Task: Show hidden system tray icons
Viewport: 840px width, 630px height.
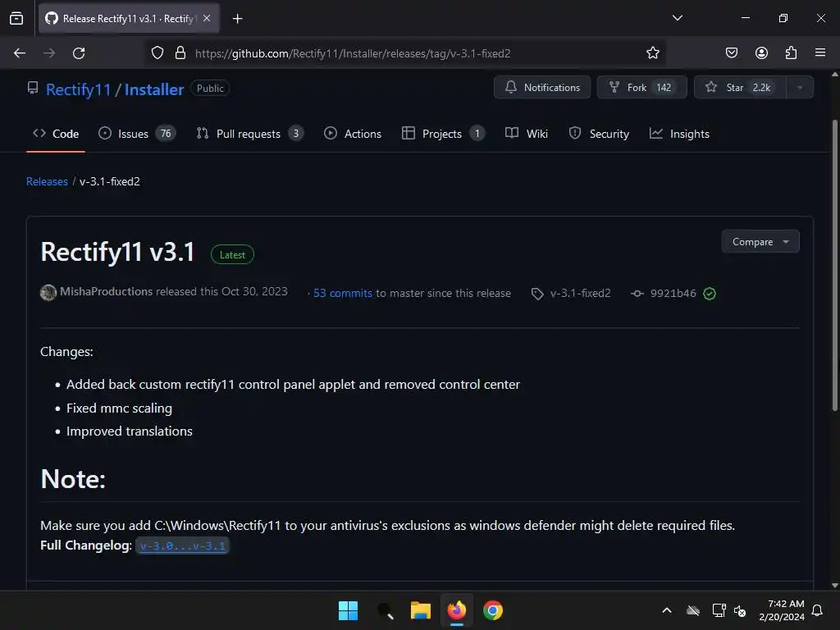Action: [667, 610]
